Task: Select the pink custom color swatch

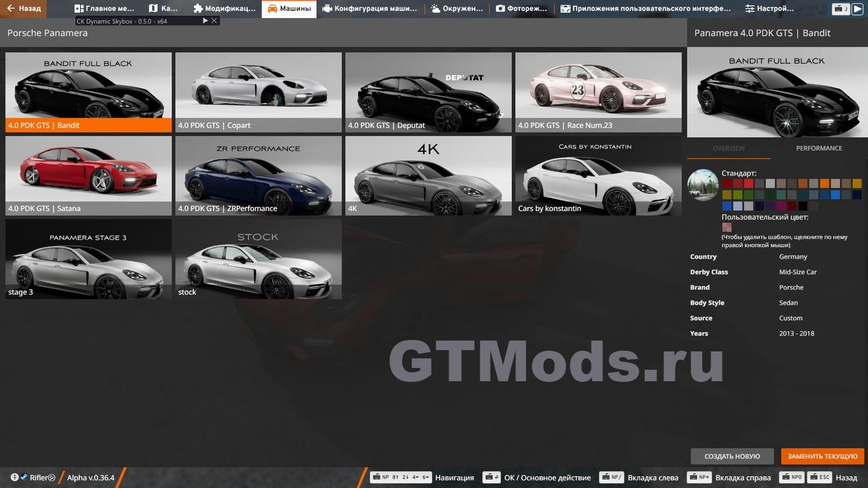Action: click(x=727, y=227)
